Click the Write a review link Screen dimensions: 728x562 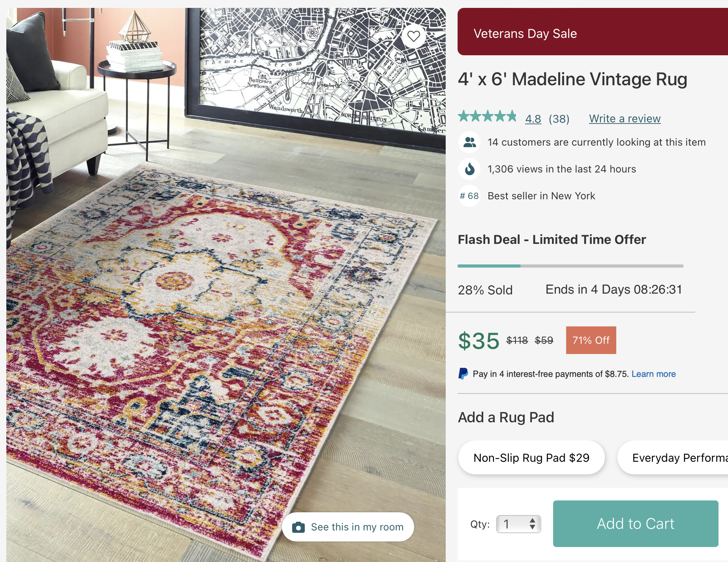click(x=625, y=119)
